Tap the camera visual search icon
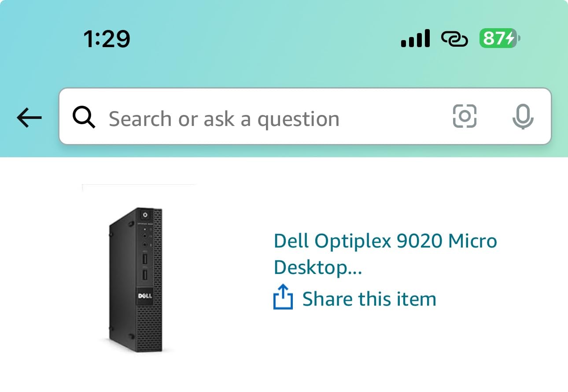This screenshot has height=392, width=568. (x=465, y=117)
